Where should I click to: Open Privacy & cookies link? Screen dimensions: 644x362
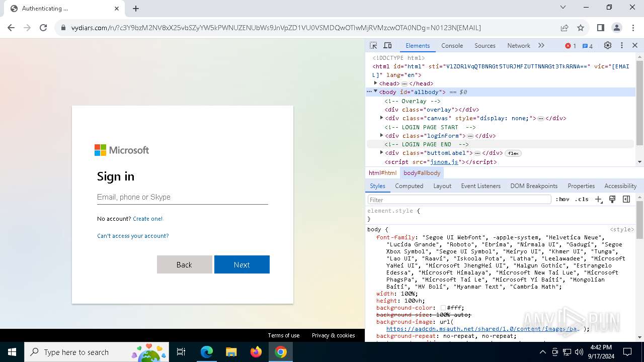tap(333, 335)
